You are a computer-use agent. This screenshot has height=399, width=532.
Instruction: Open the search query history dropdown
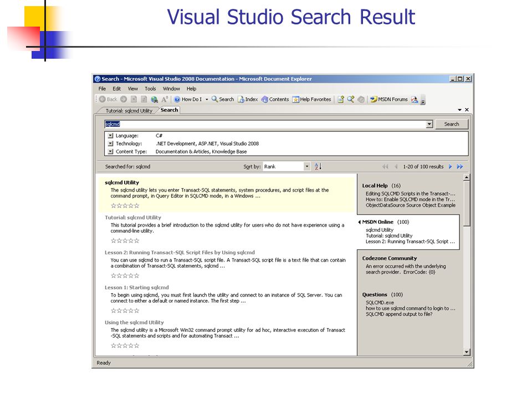click(x=429, y=124)
